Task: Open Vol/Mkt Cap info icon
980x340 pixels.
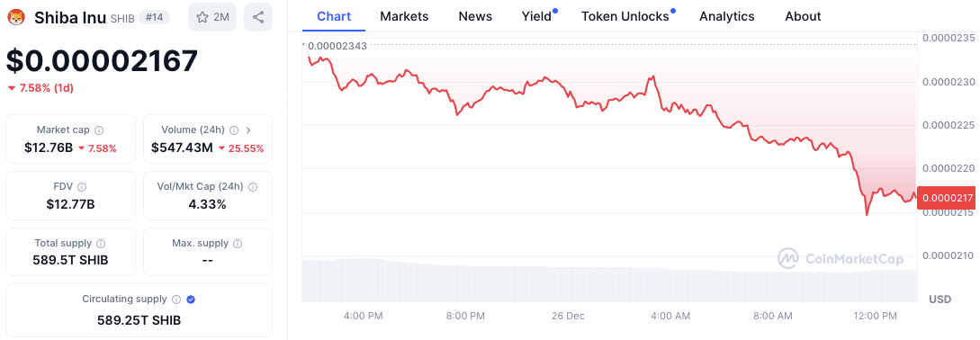Action: tap(253, 187)
